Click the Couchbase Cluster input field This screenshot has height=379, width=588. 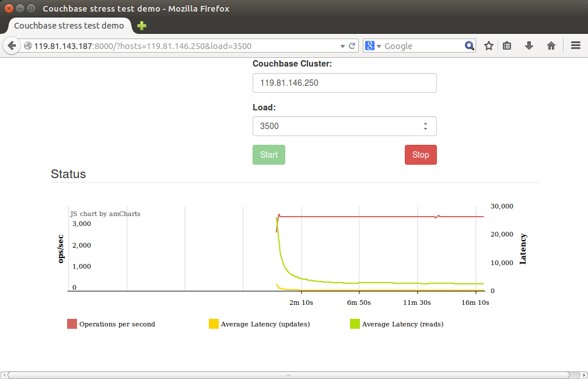click(344, 83)
